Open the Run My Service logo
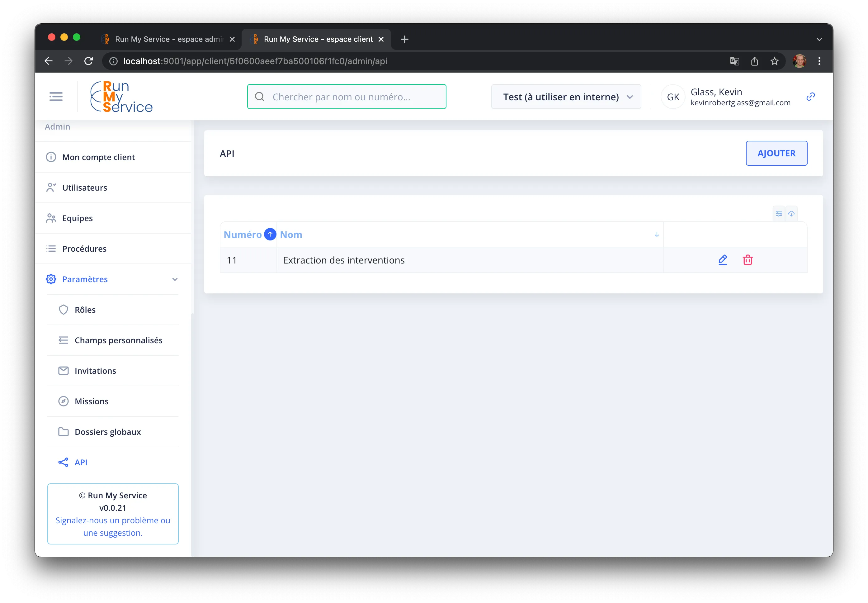 pyautogui.click(x=121, y=97)
